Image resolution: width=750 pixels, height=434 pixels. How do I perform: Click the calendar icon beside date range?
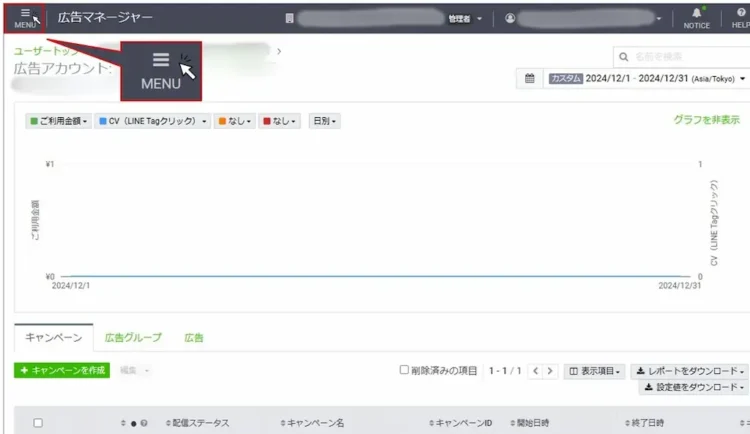point(529,79)
